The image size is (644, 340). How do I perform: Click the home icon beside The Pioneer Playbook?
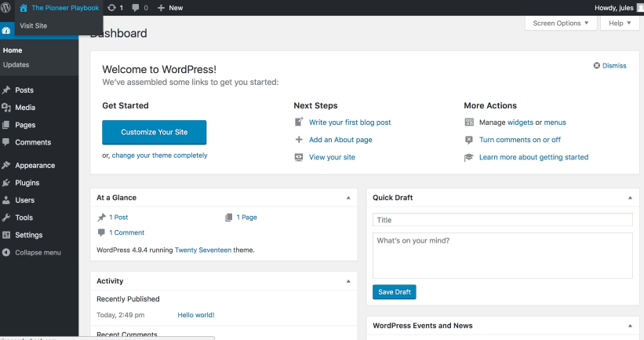24,8
